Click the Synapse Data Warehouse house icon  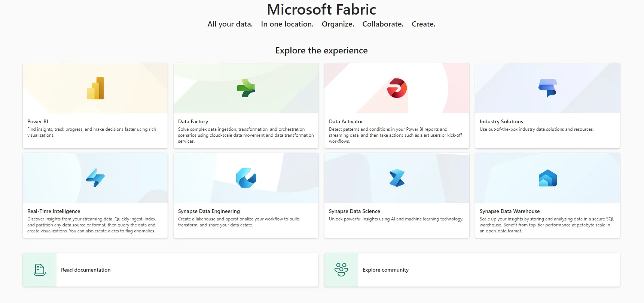click(x=548, y=178)
